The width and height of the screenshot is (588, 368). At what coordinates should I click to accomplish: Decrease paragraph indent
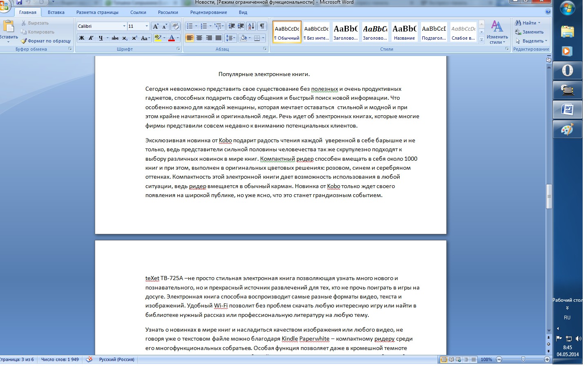(232, 26)
